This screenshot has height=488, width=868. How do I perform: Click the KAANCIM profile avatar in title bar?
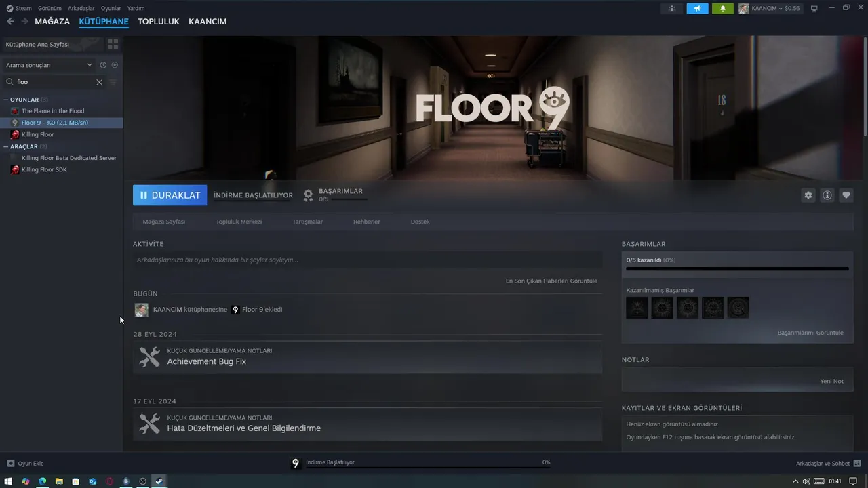pos(744,8)
